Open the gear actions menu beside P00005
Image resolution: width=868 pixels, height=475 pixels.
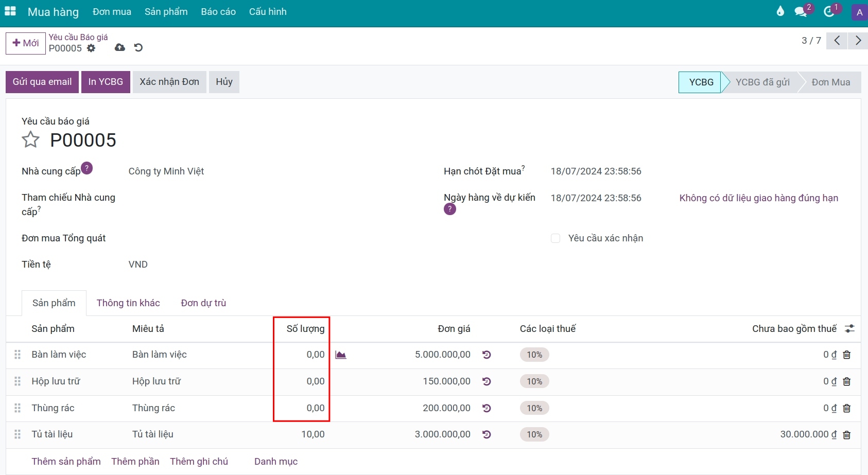[x=91, y=48]
